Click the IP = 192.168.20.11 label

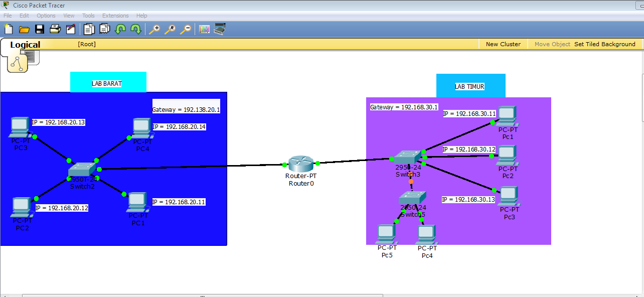179,202
